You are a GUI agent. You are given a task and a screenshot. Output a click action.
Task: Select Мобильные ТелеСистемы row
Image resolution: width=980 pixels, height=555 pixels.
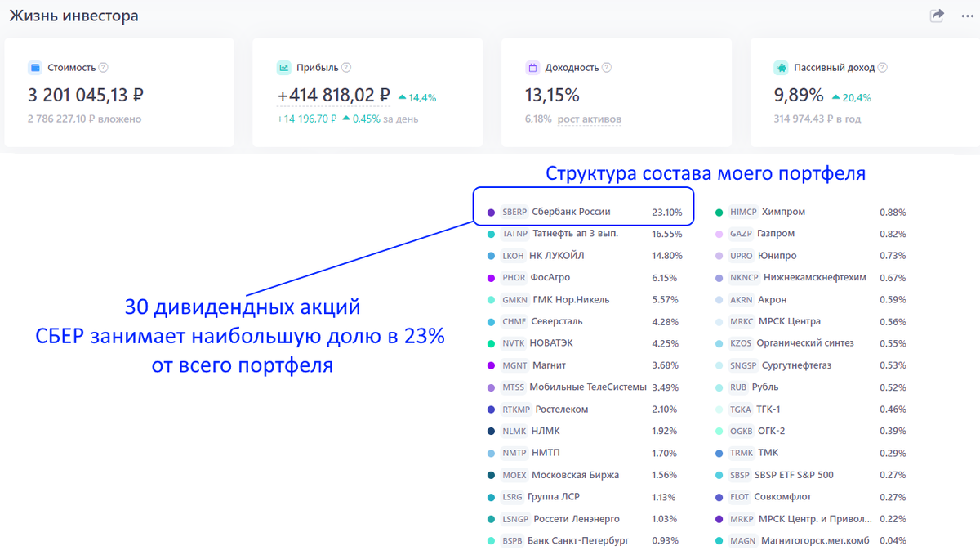point(584,387)
